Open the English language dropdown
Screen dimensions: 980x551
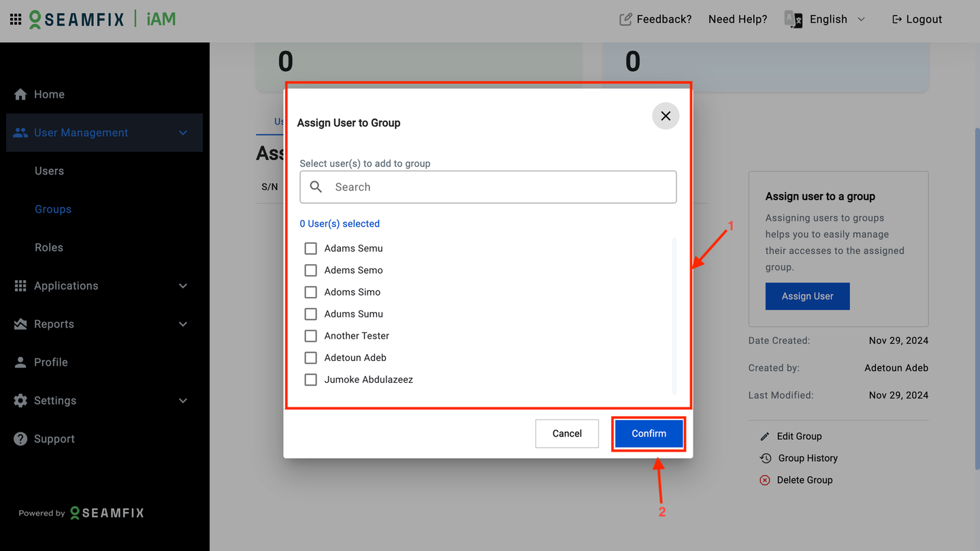pos(837,19)
